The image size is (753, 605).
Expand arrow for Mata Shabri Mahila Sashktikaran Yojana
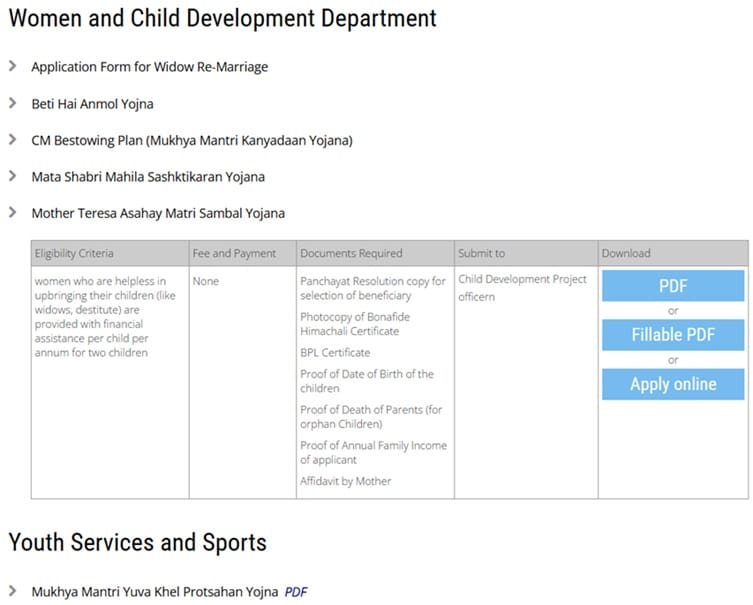coord(13,176)
